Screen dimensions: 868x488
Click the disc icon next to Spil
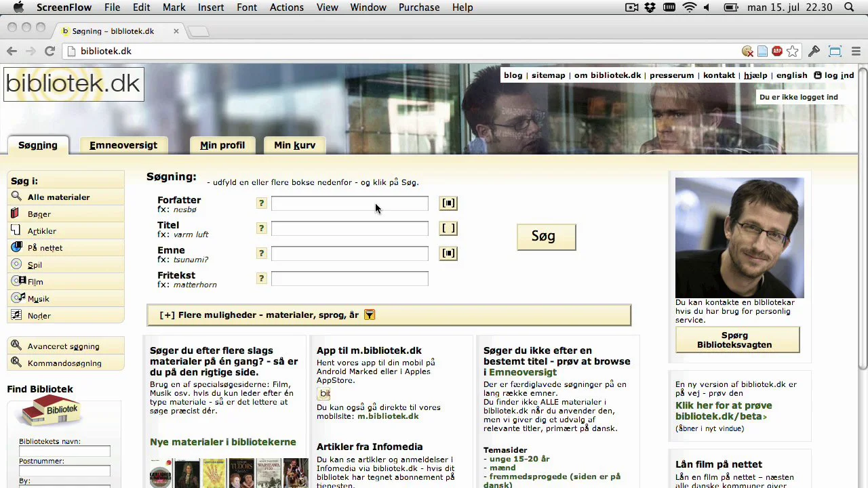tap(16, 264)
